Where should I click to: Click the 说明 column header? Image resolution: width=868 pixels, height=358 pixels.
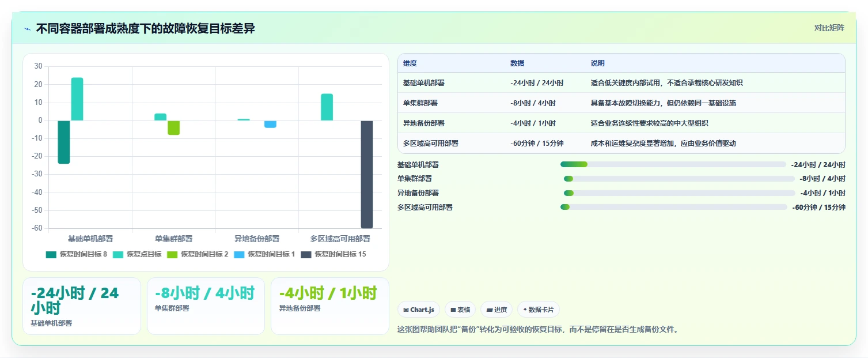[x=598, y=63]
